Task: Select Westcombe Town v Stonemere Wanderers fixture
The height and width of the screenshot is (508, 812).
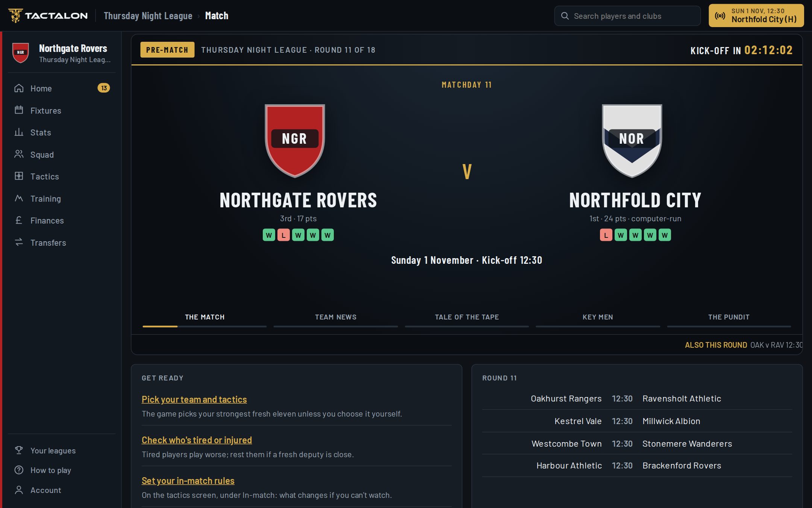Action: [x=637, y=444]
